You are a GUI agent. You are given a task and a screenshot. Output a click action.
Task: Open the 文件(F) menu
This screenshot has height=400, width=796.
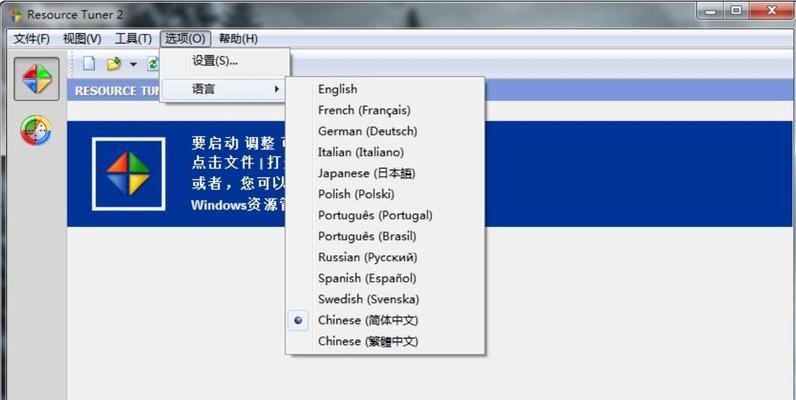[x=31, y=39]
